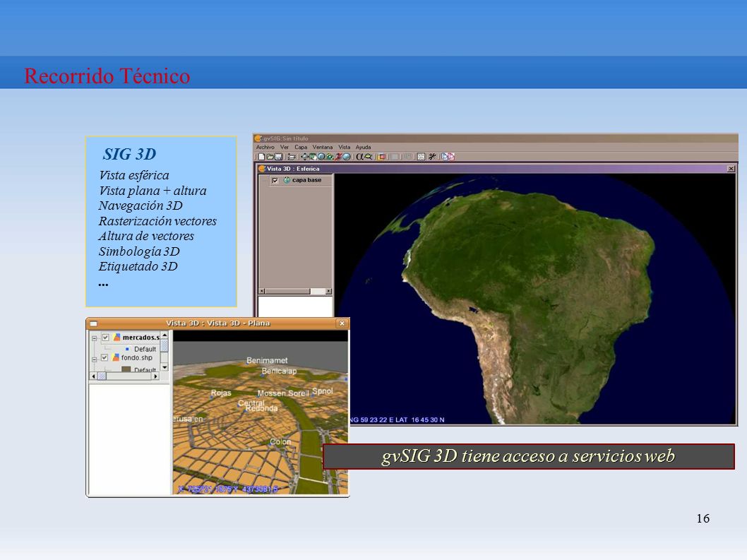This screenshot has height=560, width=747.
Task: Click the Navegación 3D list item text
Action: coord(141,205)
